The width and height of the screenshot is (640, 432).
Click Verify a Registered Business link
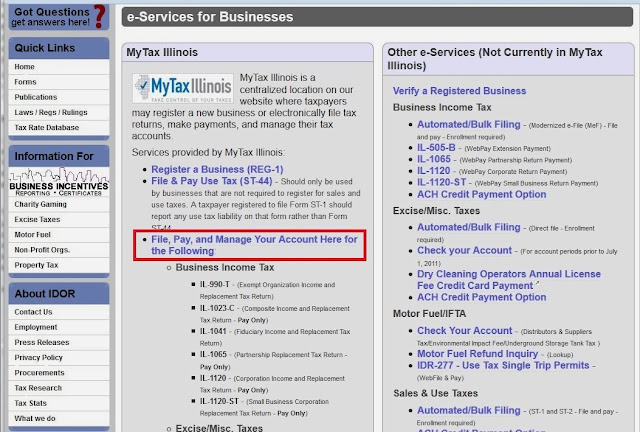click(x=459, y=91)
